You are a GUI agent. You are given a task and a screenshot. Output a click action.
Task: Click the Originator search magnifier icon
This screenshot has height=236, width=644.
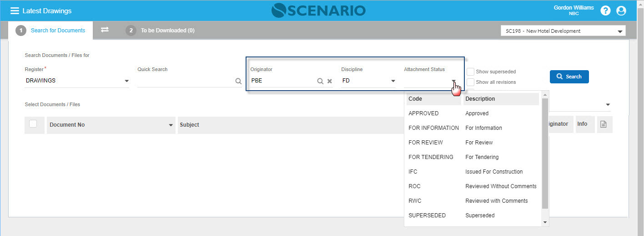[320, 81]
